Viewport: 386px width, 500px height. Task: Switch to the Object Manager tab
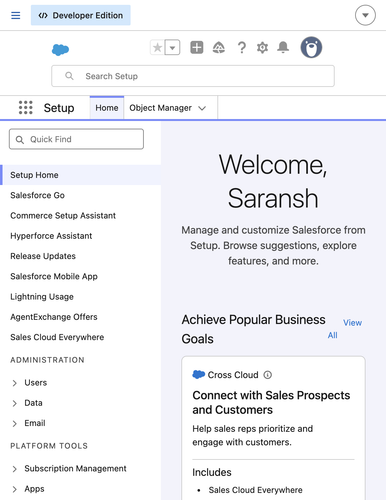point(160,108)
